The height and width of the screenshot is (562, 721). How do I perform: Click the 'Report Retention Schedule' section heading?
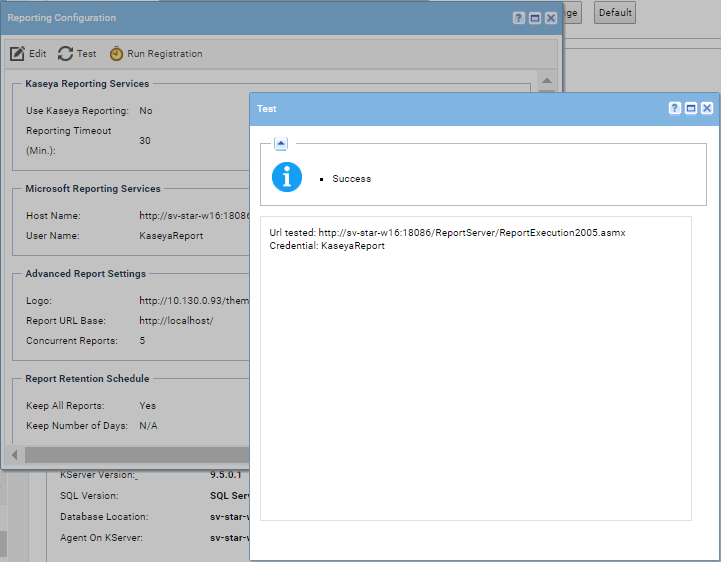[87, 378]
